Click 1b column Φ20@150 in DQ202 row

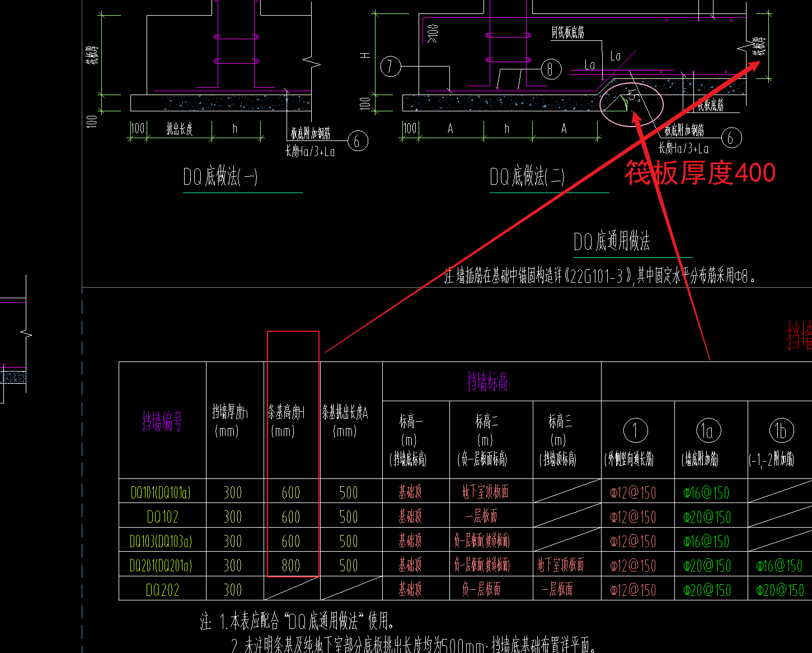pos(780,590)
